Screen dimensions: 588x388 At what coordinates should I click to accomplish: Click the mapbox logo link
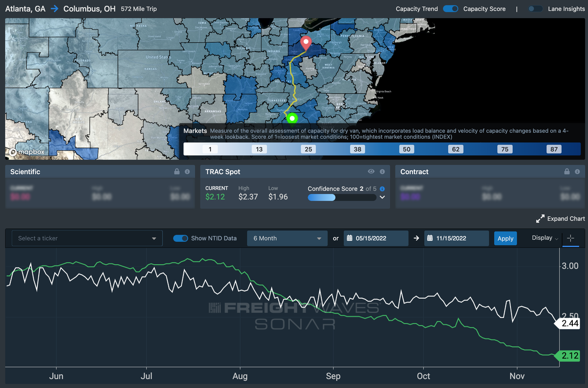coord(27,152)
